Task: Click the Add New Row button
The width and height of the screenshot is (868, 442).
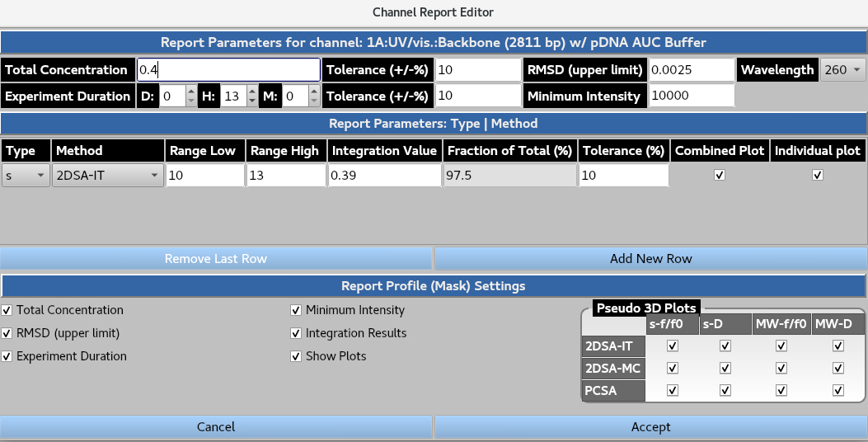Action: click(x=650, y=259)
